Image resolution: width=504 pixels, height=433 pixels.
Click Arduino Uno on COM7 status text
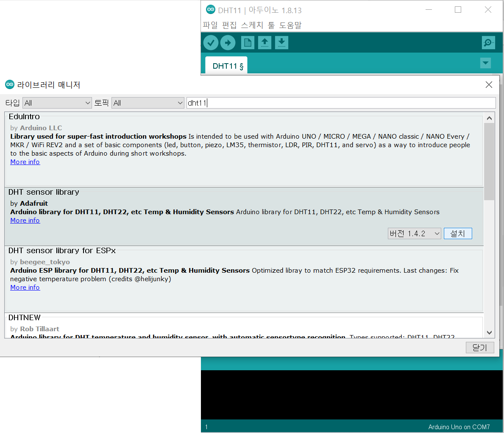[459, 427]
